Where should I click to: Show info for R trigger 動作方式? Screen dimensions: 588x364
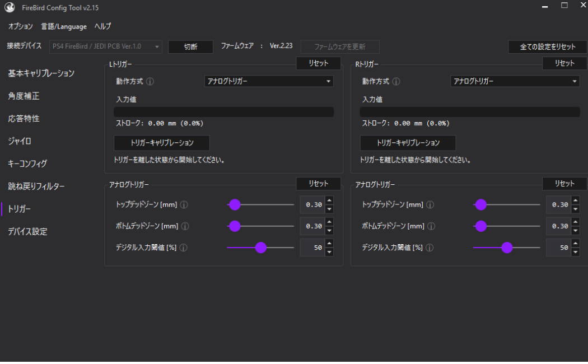click(x=396, y=81)
